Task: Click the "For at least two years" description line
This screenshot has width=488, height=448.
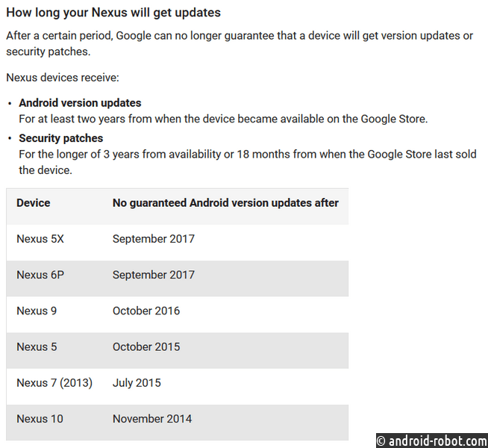Action: pos(223,119)
